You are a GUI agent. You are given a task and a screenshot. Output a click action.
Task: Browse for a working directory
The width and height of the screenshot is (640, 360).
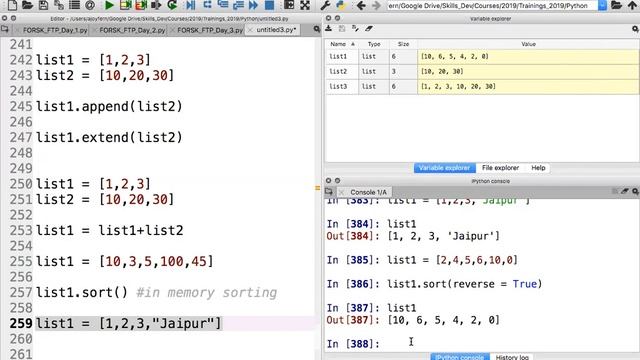[616, 5]
